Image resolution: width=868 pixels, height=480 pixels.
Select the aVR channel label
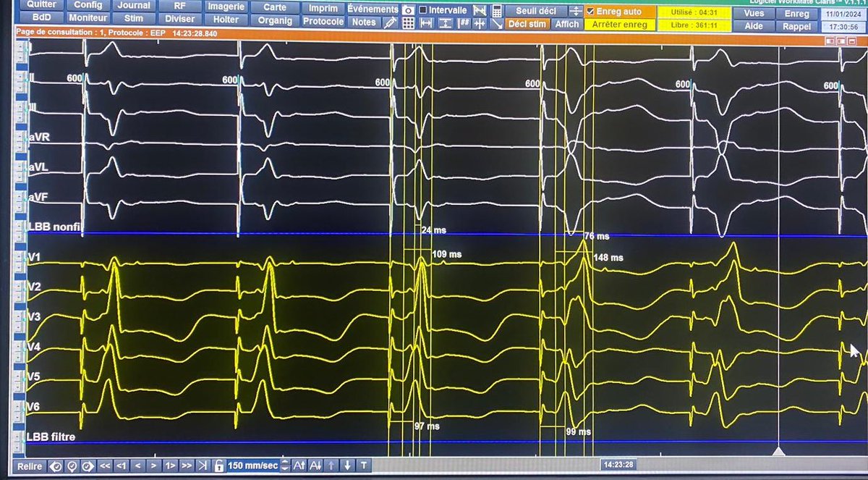pyautogui.click(x=39, y=137)
